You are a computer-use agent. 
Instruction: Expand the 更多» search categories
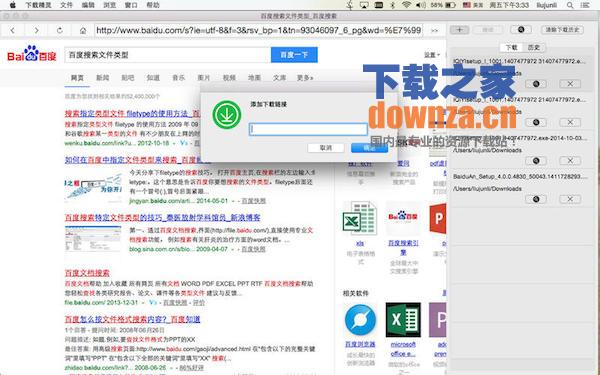pos(305,78)
